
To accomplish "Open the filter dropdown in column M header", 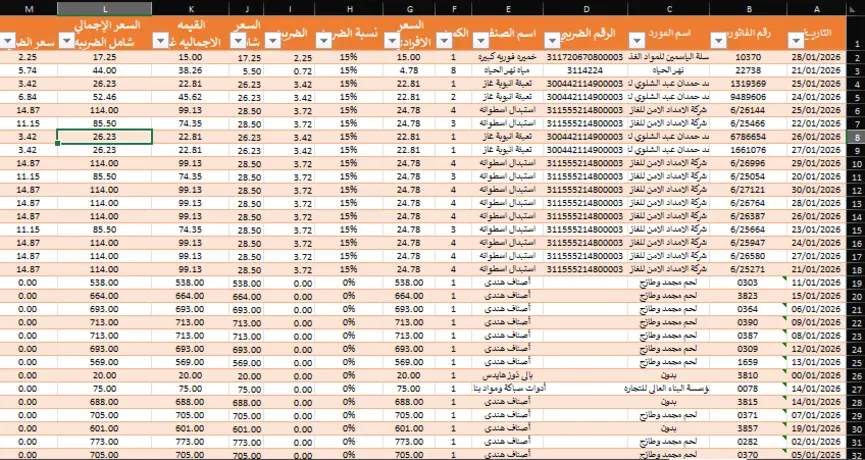I will (9, 41).
